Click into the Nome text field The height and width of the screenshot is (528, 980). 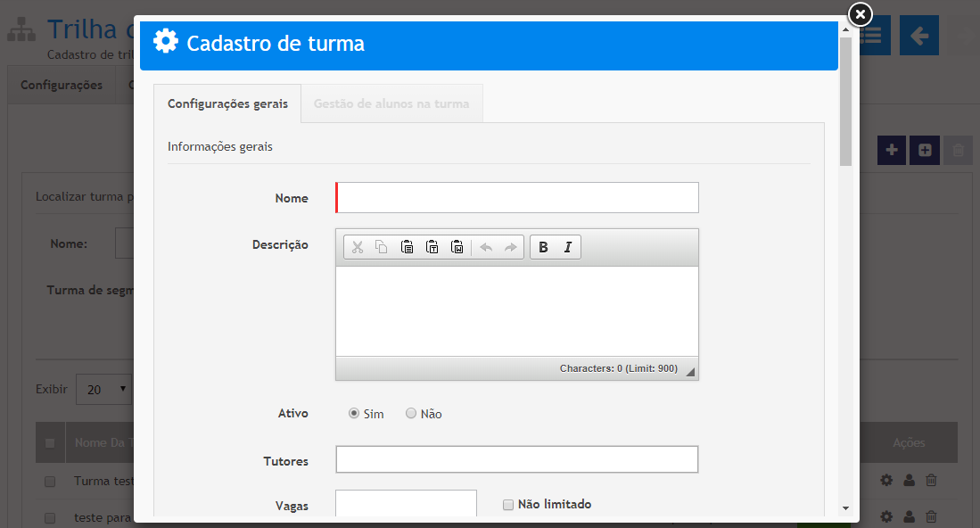[x=517, y=198]
